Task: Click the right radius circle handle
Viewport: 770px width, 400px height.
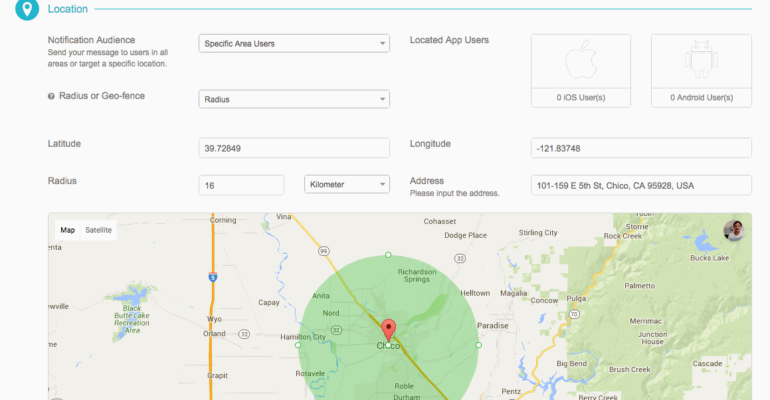Action: (x=479, y=345)
